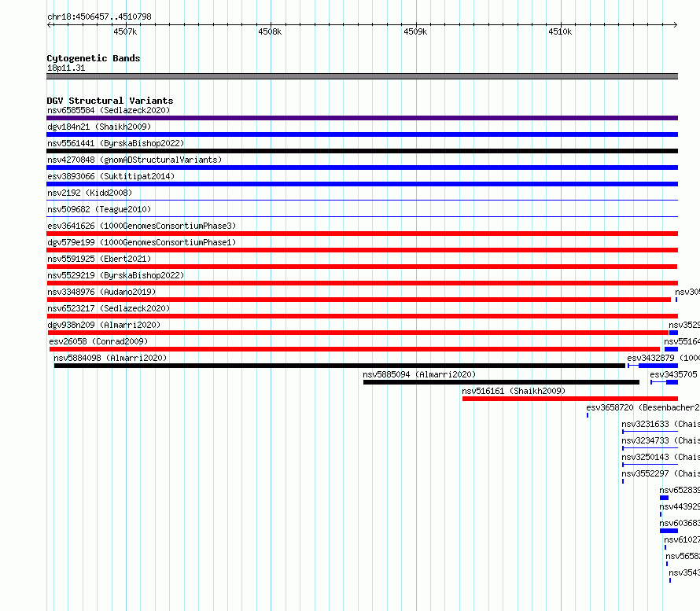Select nsv5591925 (Ebert2021) variant label
The height and width of the screenshot is (611, 700).
pos(99,259)
